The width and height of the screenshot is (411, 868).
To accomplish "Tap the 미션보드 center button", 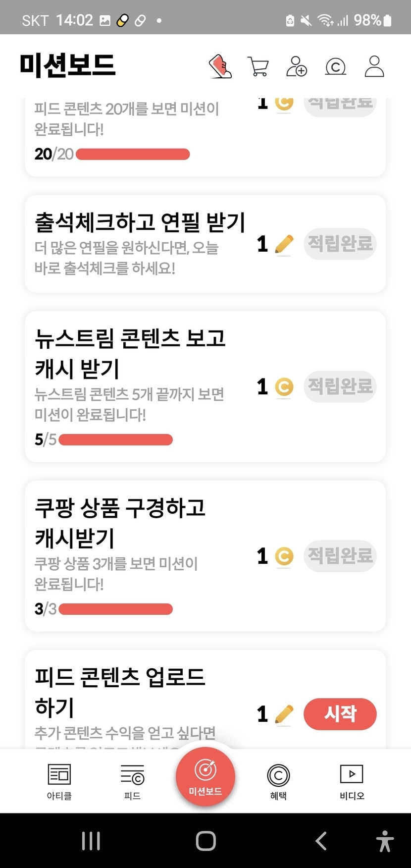I will click(x=205, y=776).
